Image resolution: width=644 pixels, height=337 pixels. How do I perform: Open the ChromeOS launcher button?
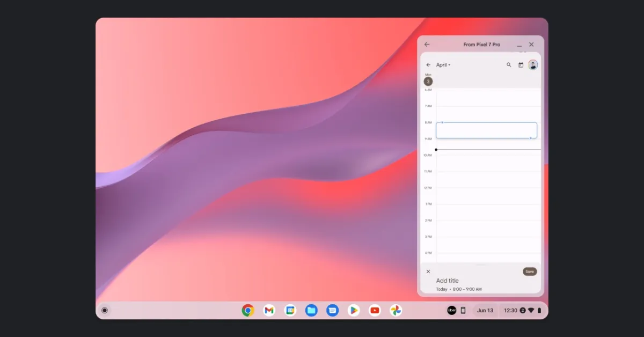(x=105, y=310)
